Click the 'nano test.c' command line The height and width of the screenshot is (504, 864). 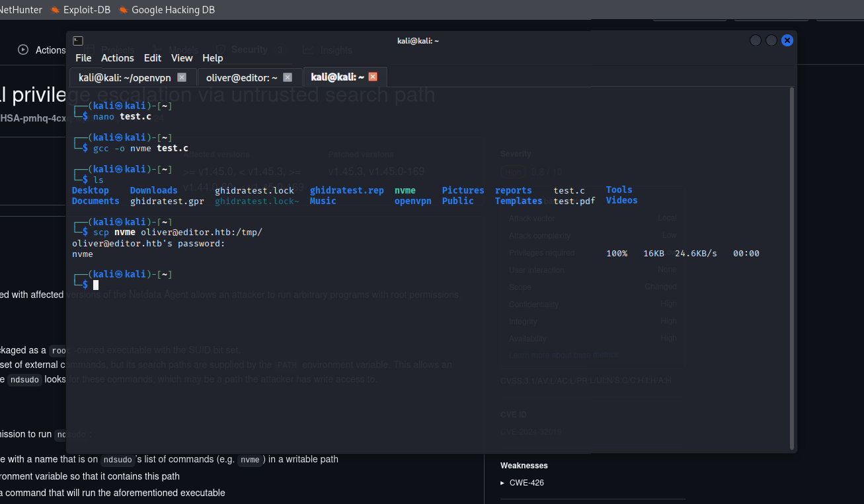[x=122, y=117]
